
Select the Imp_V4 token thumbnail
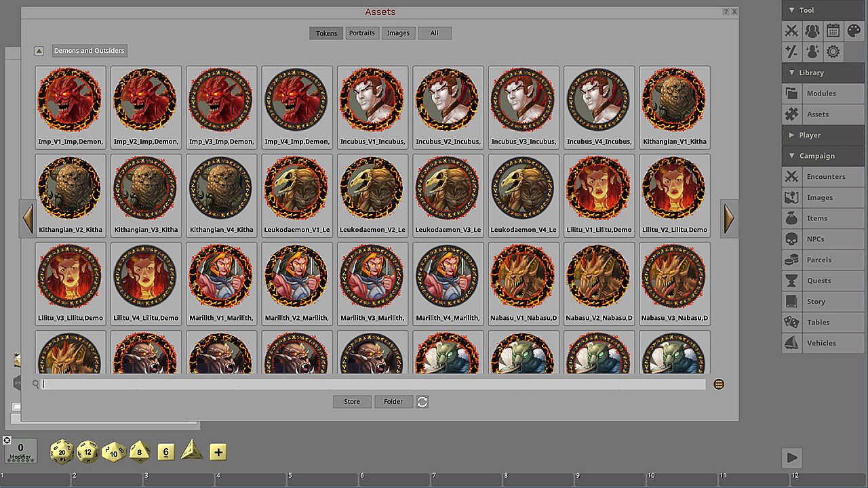click(296, 106)
